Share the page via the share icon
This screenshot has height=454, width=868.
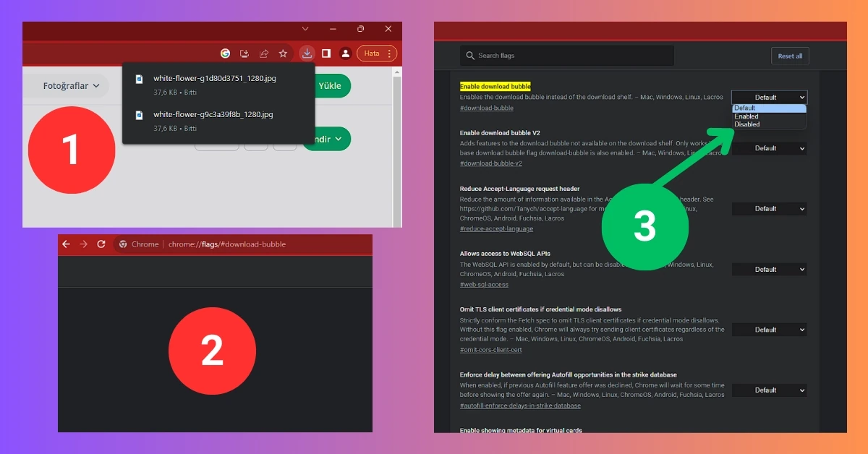(x=263, y=53)
